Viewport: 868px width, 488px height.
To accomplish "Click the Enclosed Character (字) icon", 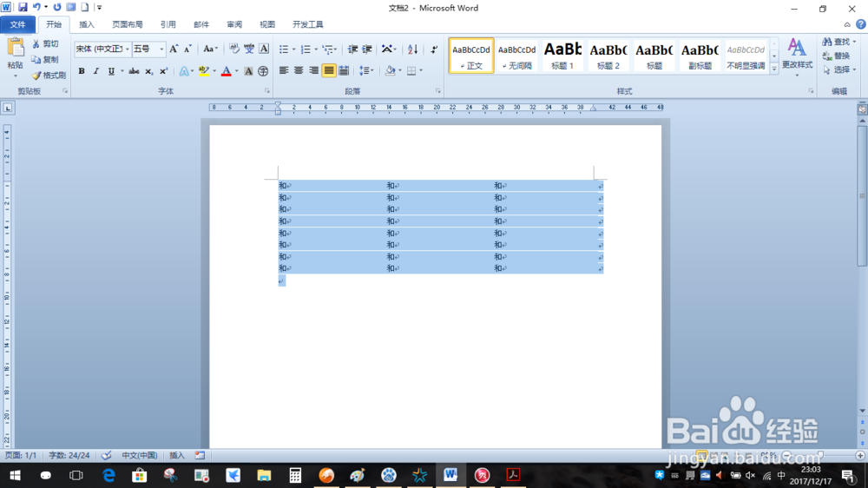I will 263,71.
